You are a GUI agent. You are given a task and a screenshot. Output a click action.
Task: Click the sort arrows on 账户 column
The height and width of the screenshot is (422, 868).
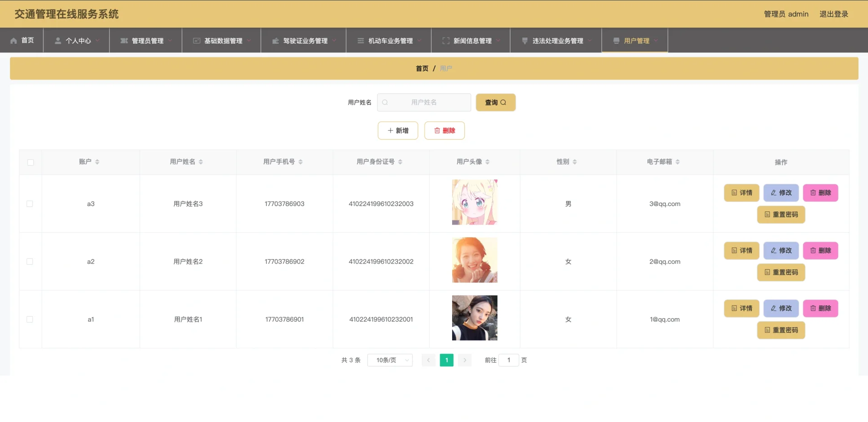click(x=97, y=162)
